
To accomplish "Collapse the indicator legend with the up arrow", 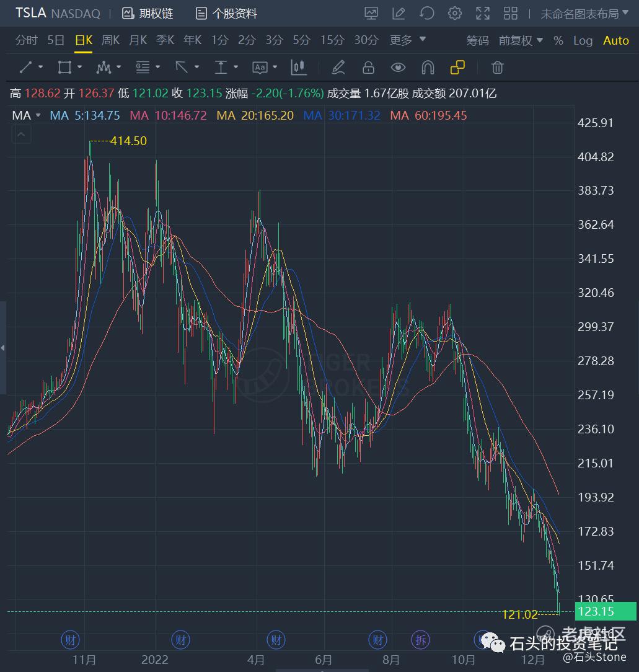I will click(21, 135).
